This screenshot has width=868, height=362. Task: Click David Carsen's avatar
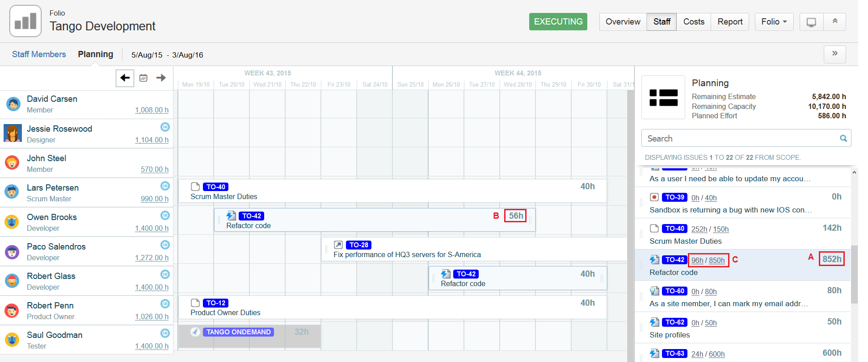click(13, 104)
